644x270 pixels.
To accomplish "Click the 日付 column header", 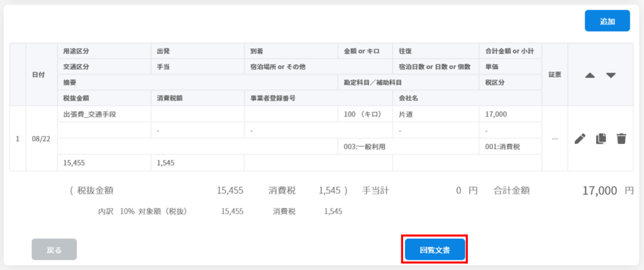I will 42,75.
